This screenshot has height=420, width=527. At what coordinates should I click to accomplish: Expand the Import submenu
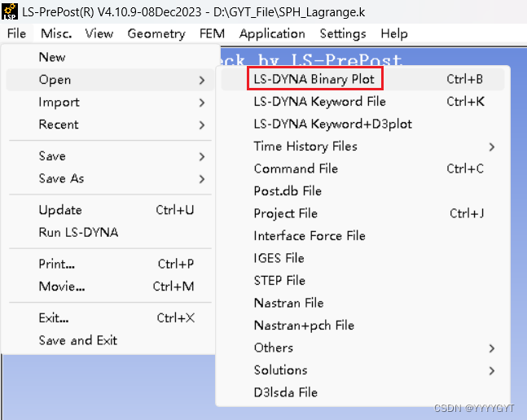(110, 103)
